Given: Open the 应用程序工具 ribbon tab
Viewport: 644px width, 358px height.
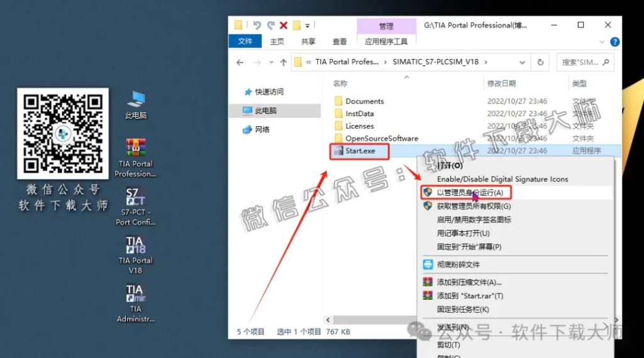Looking at the screenshot, I should point(387,41).
